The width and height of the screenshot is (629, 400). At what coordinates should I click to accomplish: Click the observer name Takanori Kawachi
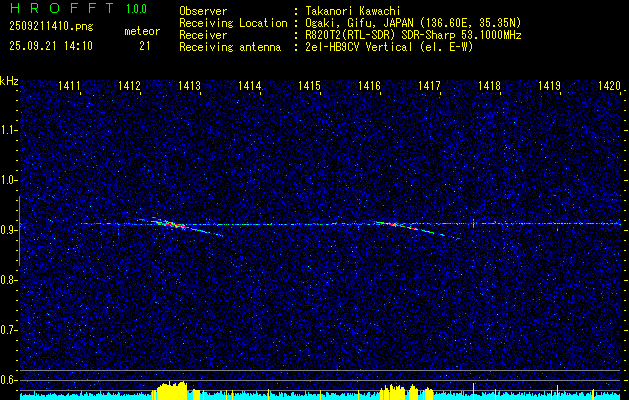click(x=352, y=11)
